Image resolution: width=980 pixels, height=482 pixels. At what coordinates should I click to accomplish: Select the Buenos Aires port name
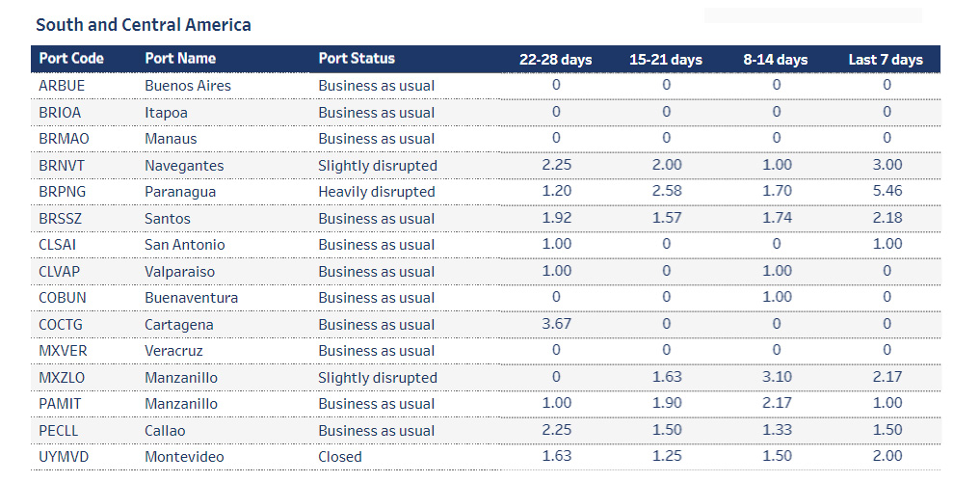click(188, 86)
